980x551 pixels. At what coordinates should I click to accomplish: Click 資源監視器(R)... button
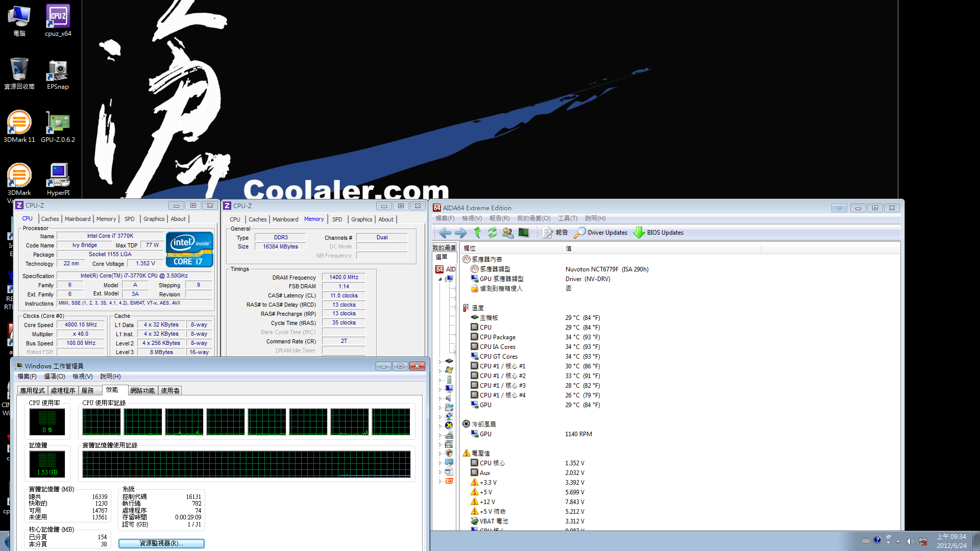161,543
